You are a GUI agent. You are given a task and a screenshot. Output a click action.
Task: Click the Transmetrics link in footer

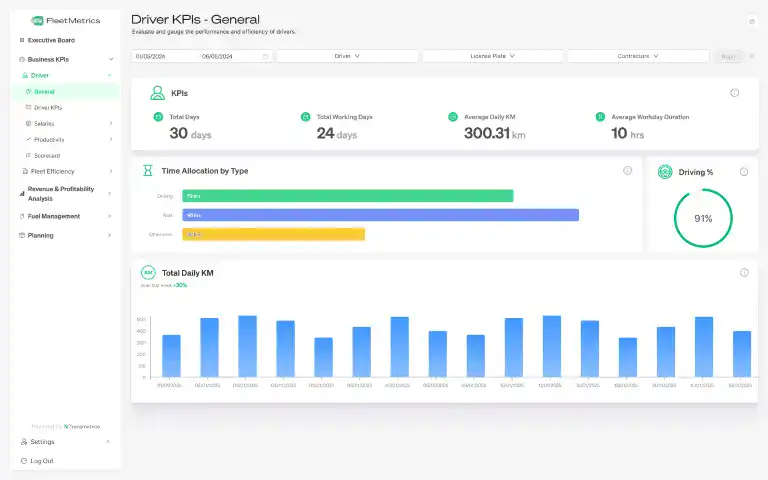[82, 427]
